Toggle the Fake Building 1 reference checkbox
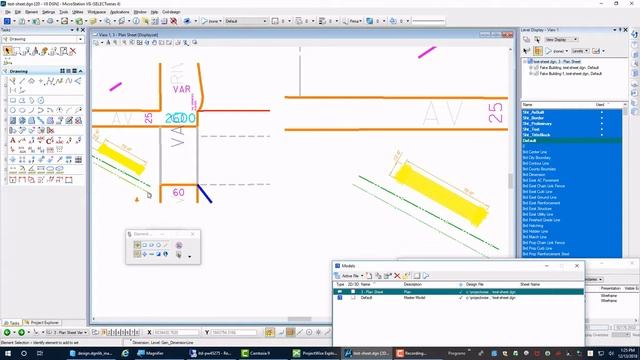 (536, 74)
